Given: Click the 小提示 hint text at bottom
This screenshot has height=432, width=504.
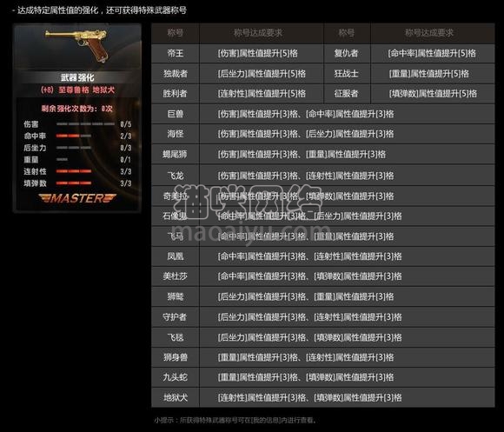Looking at the screenshot, I should pyautogui.click(x=235, y=420).
